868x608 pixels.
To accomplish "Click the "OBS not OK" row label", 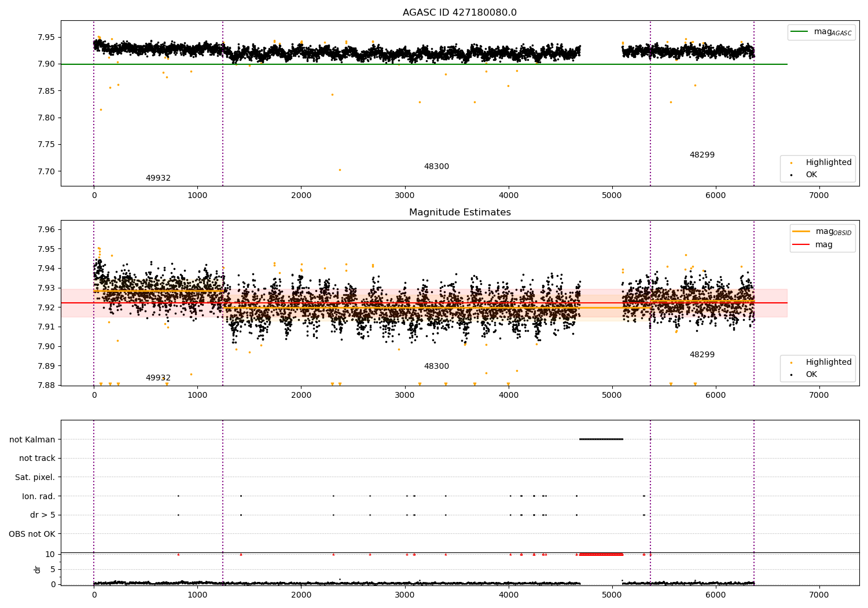I will pos(32,534).
